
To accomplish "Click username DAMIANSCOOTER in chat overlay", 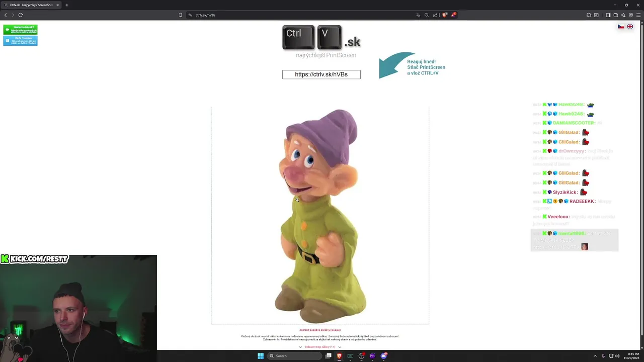I will coord(574,123).
